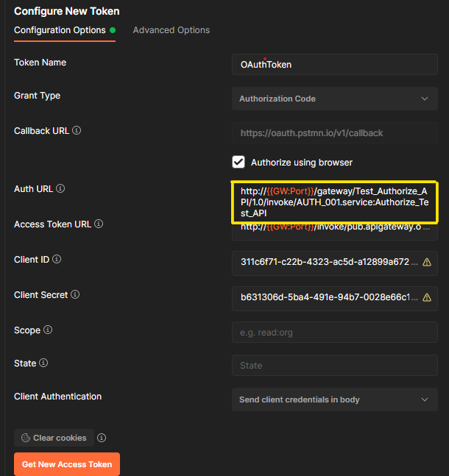This screenshot has height=476, width=449.
Task: Click info icon beside Clear cookies button
Action: click(102, 438)
